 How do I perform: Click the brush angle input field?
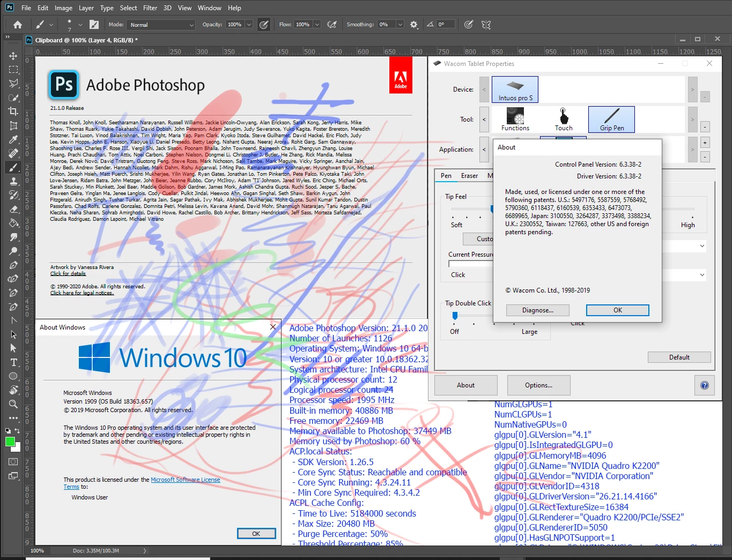click(x=446, y=25)
